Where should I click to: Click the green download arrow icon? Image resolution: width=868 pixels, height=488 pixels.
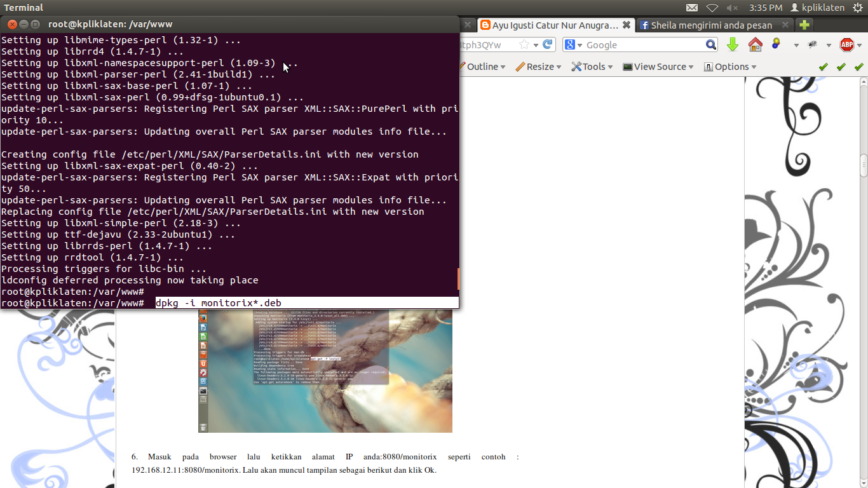tap(732, 45)
